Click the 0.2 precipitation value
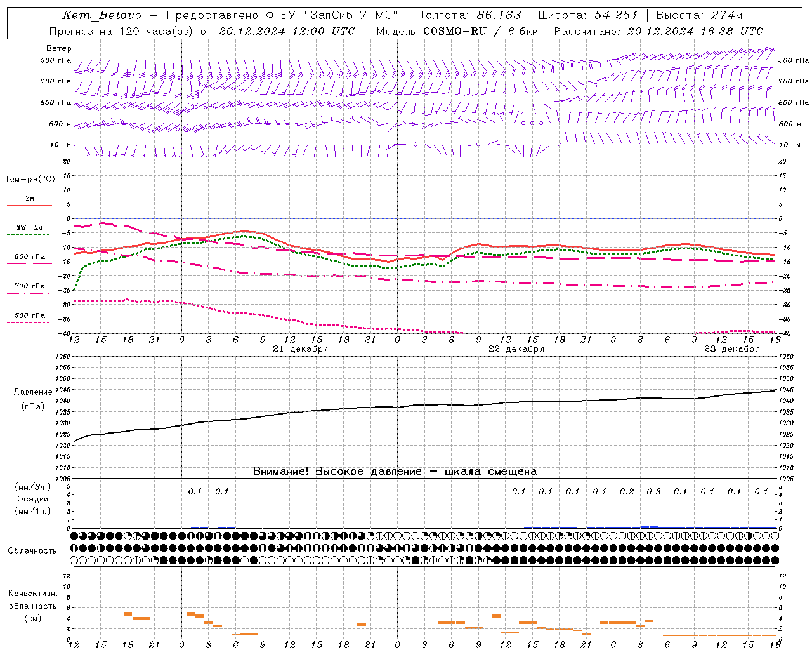Viewport: 812px width, 650px height. pyautogui.click(x=627, y=491)
